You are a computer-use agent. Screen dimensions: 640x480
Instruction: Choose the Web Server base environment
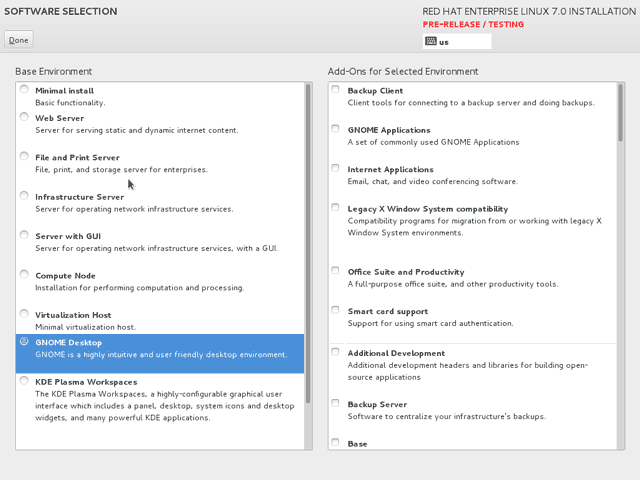point(24,117)
